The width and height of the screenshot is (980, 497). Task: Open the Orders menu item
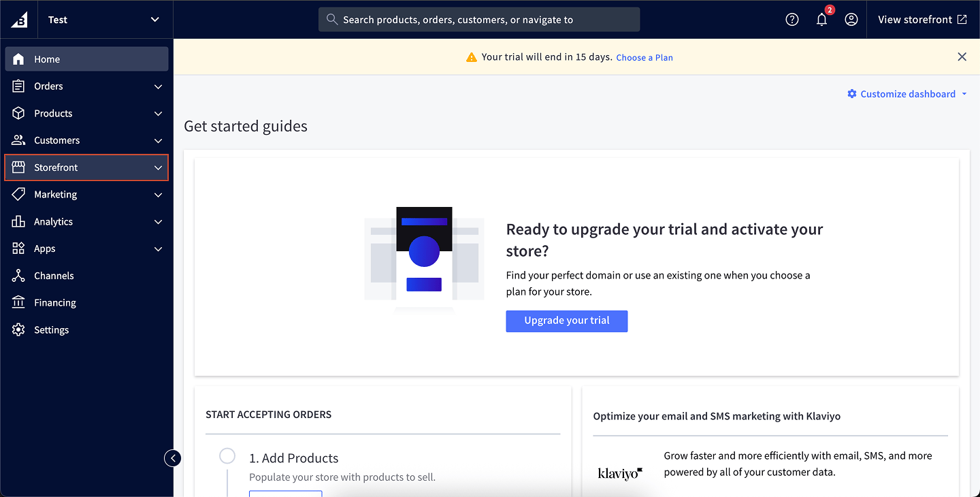tap(86, 86)
